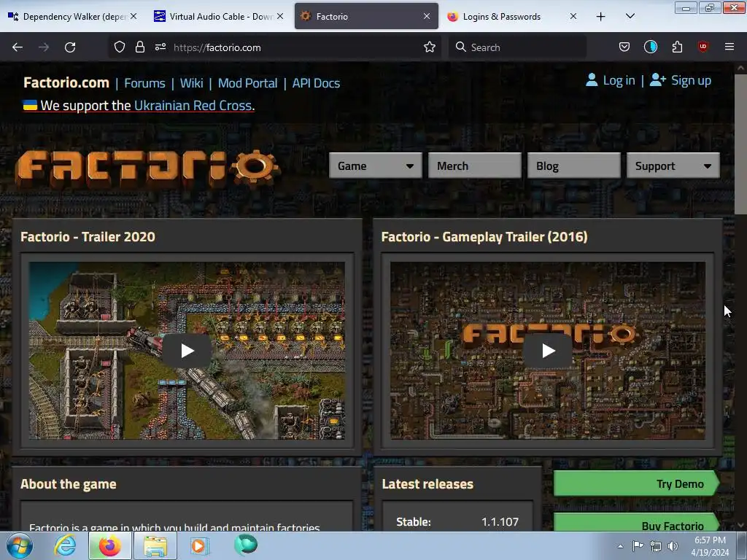Viewport: 747px width, 560px height.
Task: Expand the Game dropdown menu
Action: coord(376,166)
